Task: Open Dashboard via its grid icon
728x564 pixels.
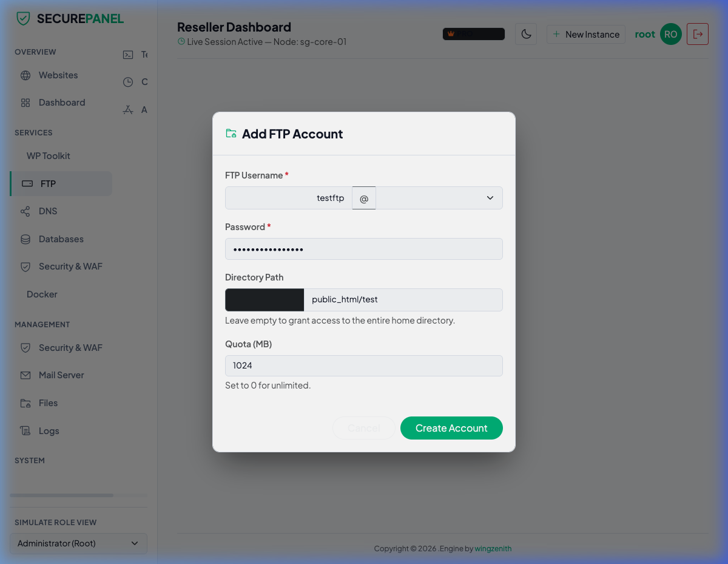Action: (25, 103)
